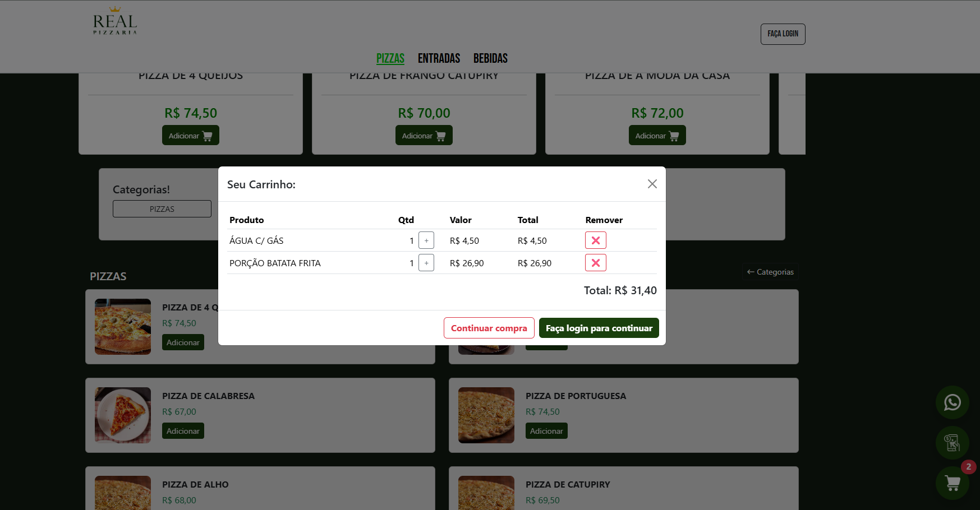Remove PORÇÃO BATATA FRITA from the cart
The image size is (980, 510).
pyautogui.click(x=595, y=262)
